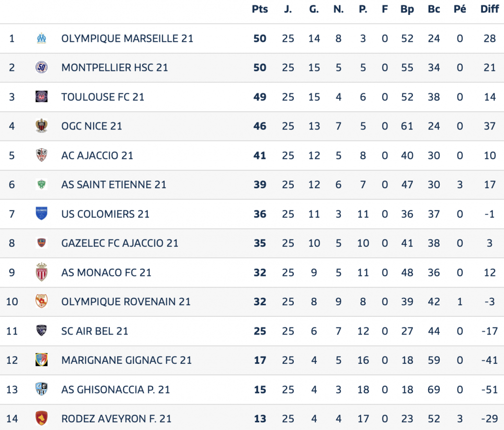The height and width of the screenshot is (430, 504).
Task: Click the Rodez Aveyron red badge
Action: click(41, 418)
